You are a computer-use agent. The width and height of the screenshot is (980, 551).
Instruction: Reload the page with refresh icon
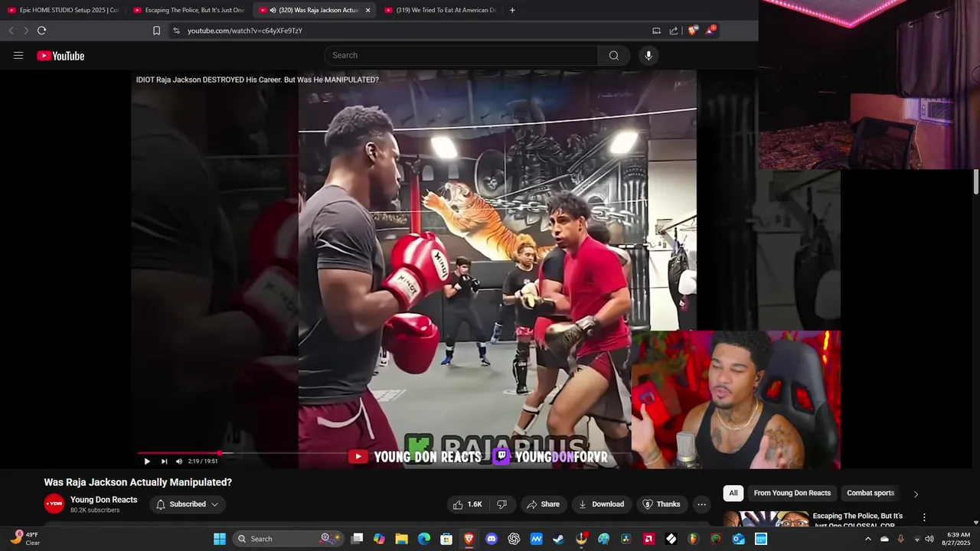click(x=41, y=31)
